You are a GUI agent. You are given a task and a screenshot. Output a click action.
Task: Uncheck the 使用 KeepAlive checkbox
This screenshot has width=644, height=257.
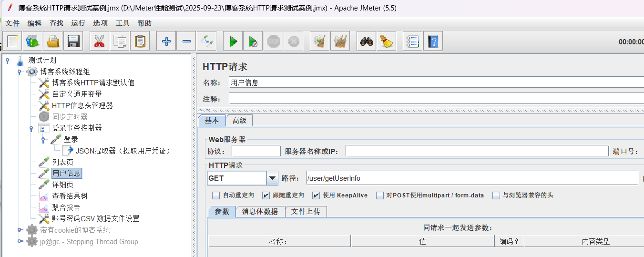(x=316, y=195)
